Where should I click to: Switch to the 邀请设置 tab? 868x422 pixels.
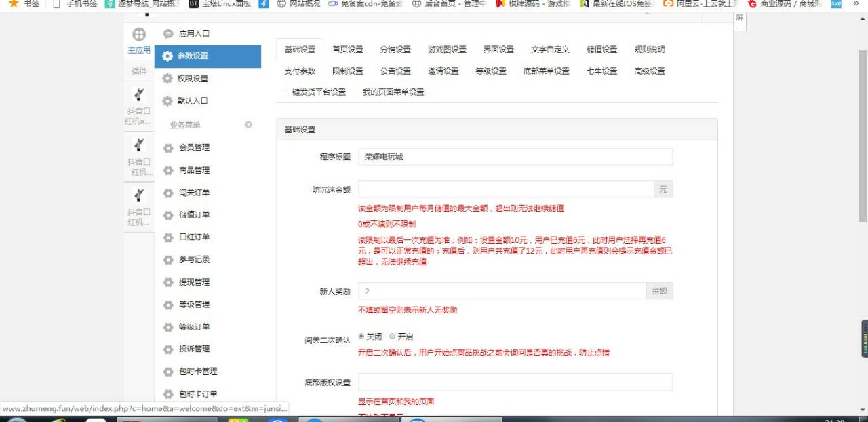[x=443, y=71]
